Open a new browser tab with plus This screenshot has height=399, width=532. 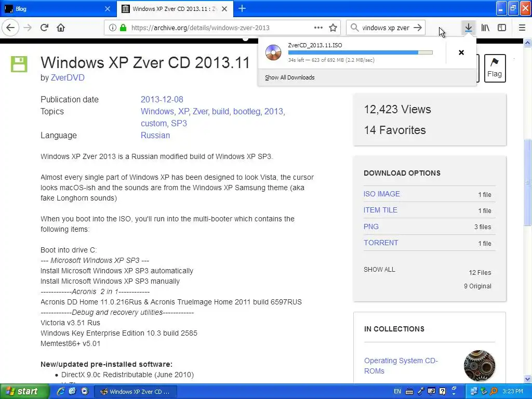[x=242, y=8]
